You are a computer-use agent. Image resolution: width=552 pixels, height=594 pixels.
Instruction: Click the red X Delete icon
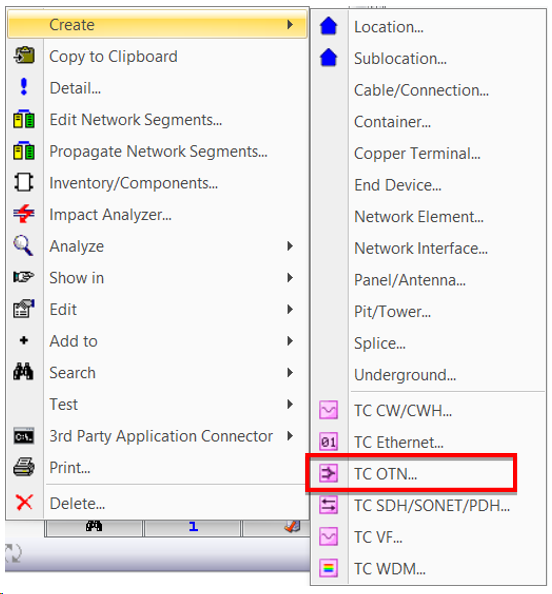(24, 503)
